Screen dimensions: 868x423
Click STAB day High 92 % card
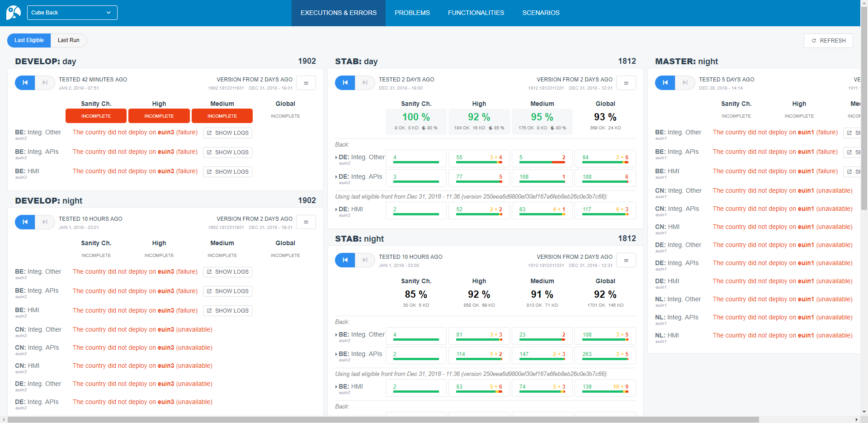tap(479, 122)
